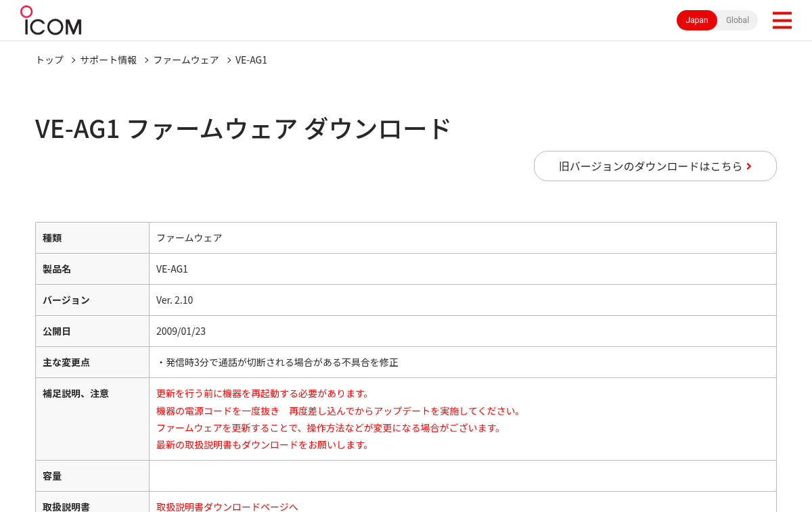Click red note 機器の電源コードを一度抜き

(339, 411)
